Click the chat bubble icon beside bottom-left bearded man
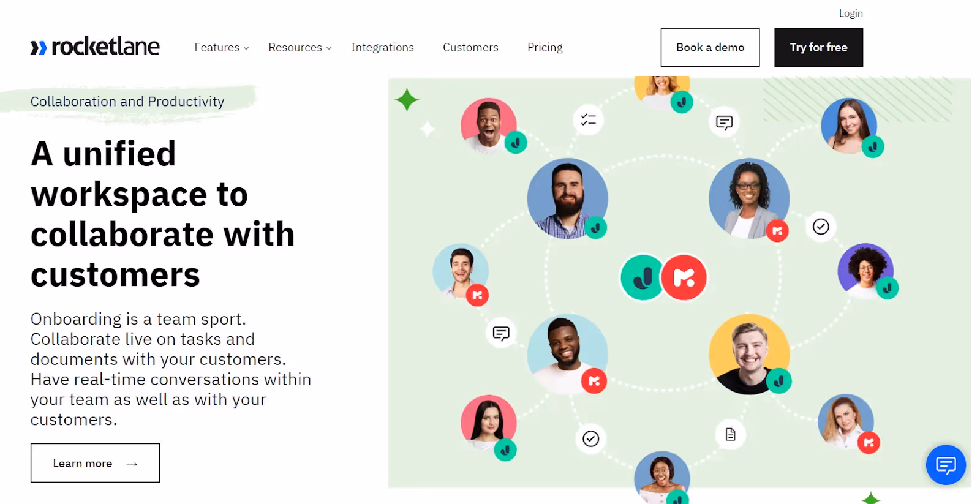980x504 pixels. pyautogui.click(x=501, y=333)
